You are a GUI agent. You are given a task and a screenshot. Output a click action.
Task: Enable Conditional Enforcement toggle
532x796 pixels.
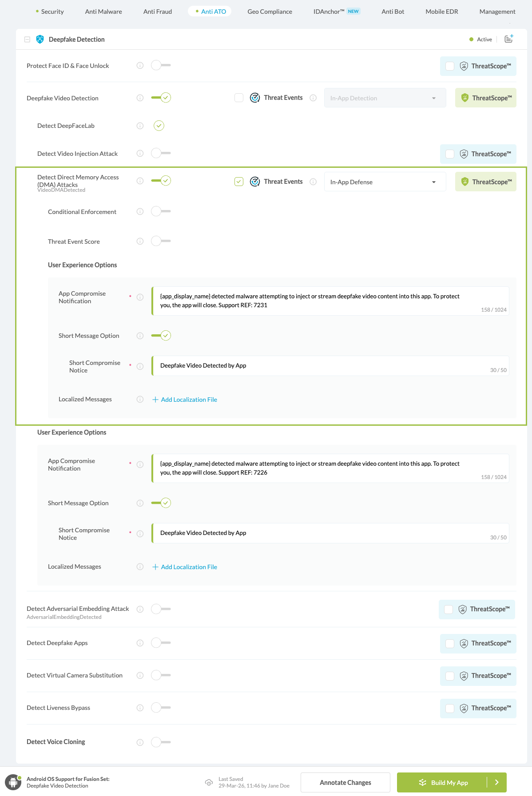[161, 211]
